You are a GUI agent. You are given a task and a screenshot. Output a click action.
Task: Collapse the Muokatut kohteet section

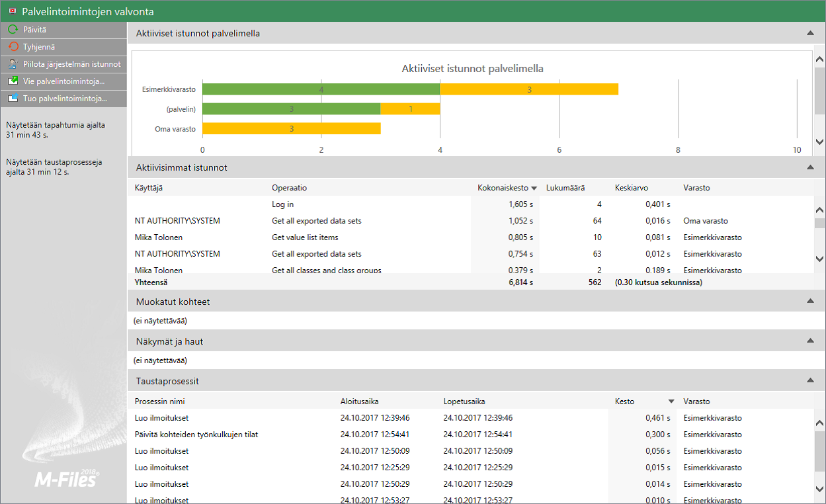point(810,302)
